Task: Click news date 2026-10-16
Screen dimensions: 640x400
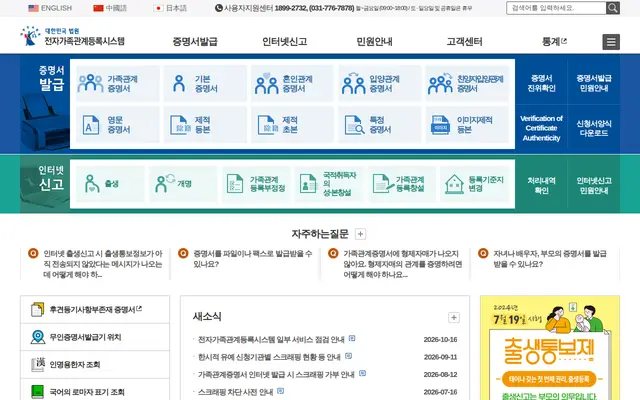Action: point(440,340)
